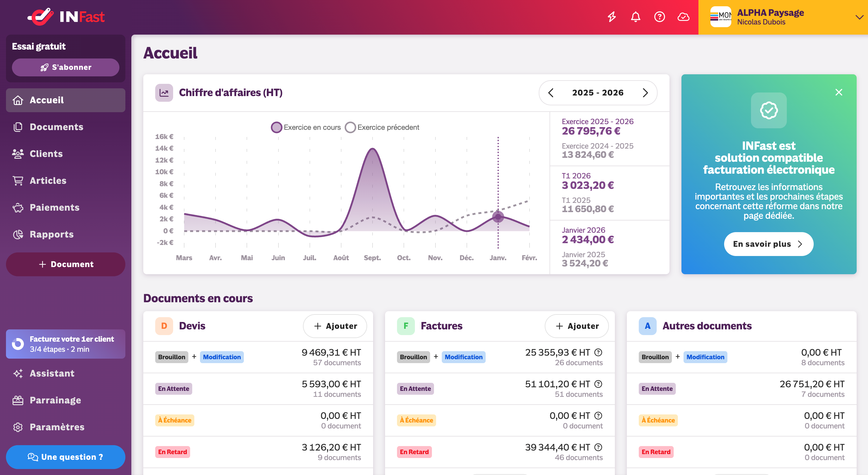Screen dimensions: 868x475
Task: Open the notifications bell icon
Action: [x=635, y=17]
